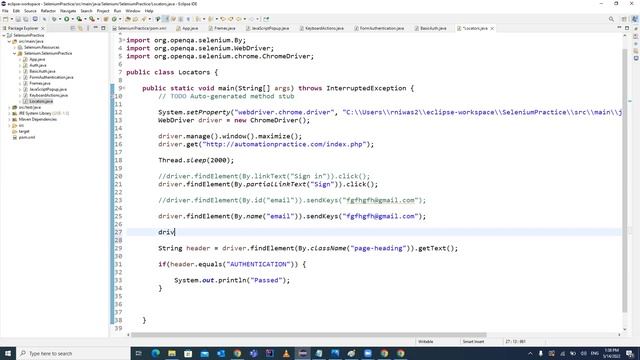Open the Navigate menu
This screenshot has width=640, height=360.
68,11
